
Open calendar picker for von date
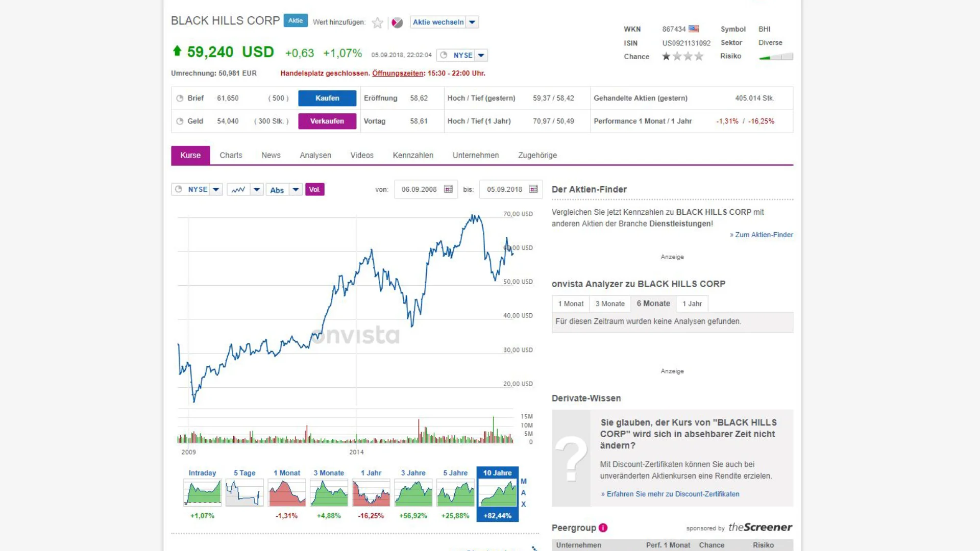(448, 189)
